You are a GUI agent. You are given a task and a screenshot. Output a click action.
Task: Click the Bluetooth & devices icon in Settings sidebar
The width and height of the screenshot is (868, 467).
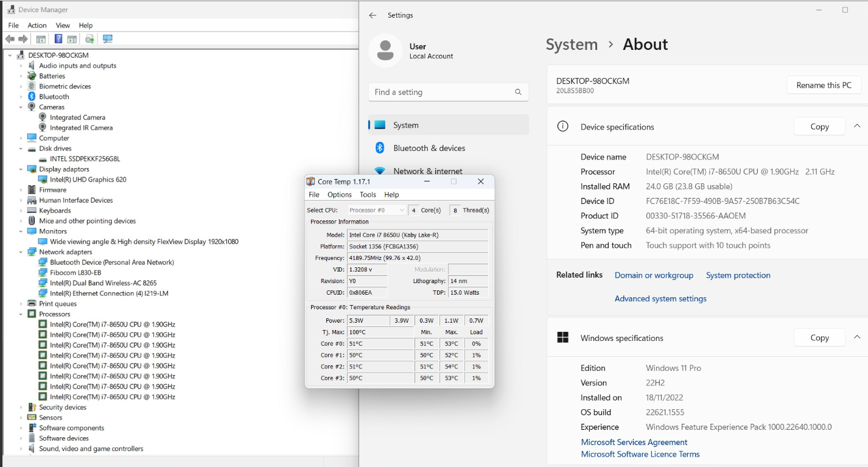point(380,148)
